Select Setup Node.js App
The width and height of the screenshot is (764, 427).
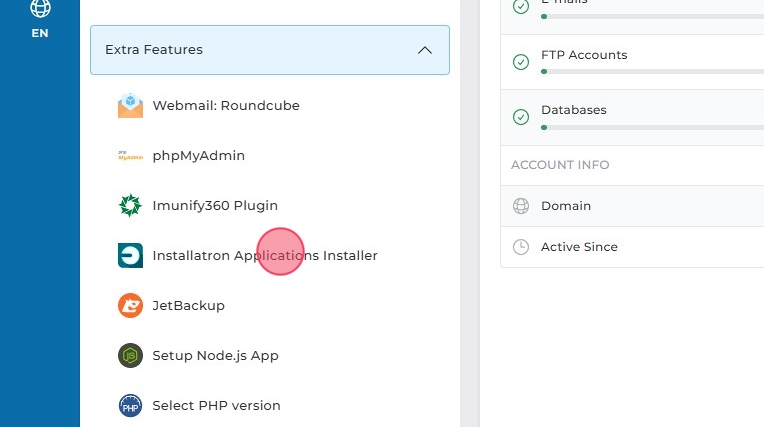point(215,356)
